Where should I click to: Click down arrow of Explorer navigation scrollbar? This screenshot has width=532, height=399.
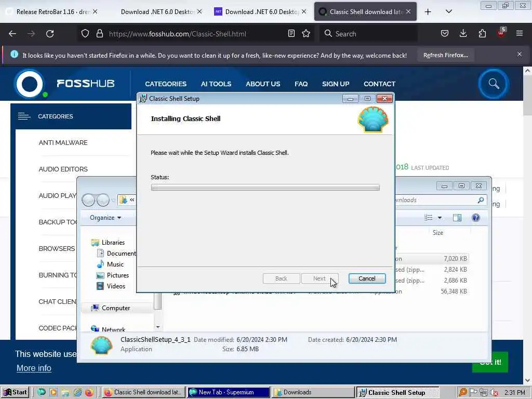pos(158,327)
